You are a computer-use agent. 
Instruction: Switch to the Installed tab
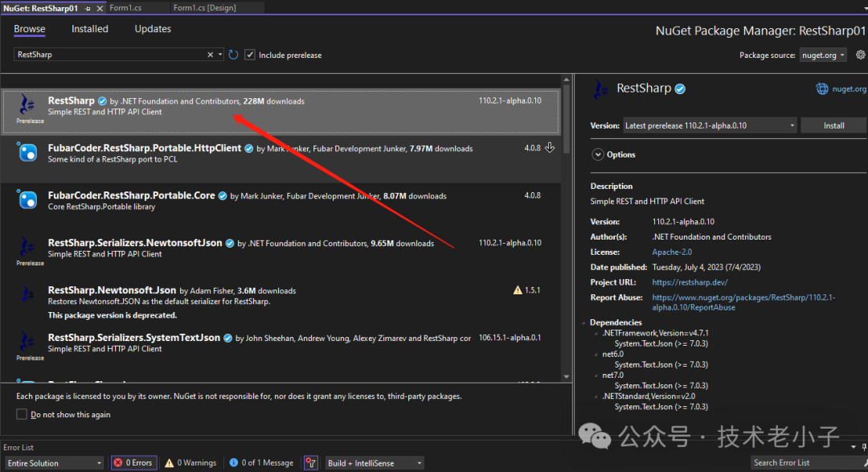90,29
